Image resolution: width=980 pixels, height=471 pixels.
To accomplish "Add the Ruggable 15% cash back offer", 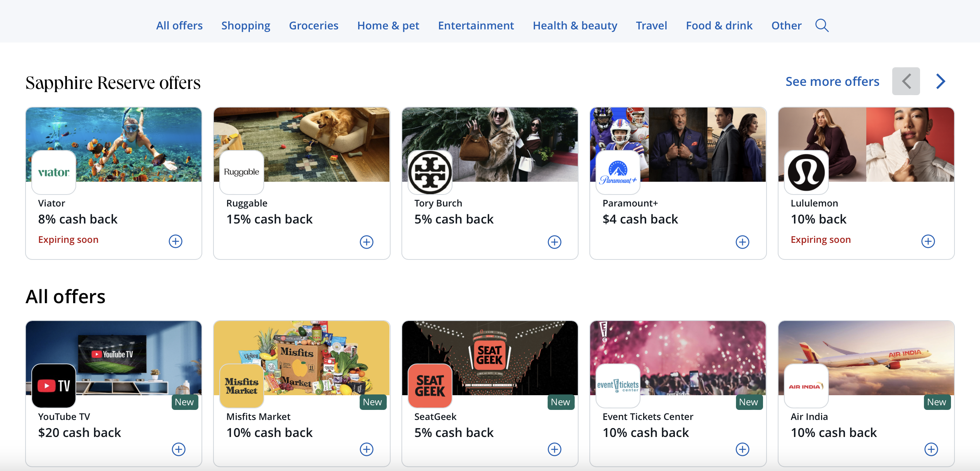I will click(x=367, y=242).
